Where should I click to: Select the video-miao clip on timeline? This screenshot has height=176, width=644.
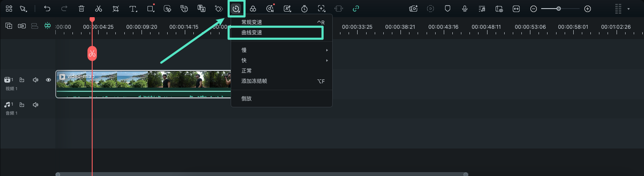pos(144,84)
